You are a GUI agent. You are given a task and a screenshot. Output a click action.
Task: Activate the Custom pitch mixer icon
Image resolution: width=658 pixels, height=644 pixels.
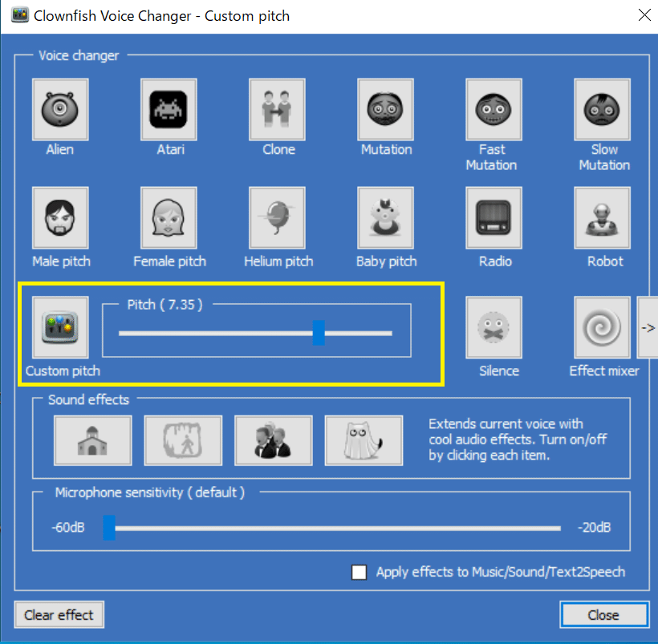[x=60, y=327]
